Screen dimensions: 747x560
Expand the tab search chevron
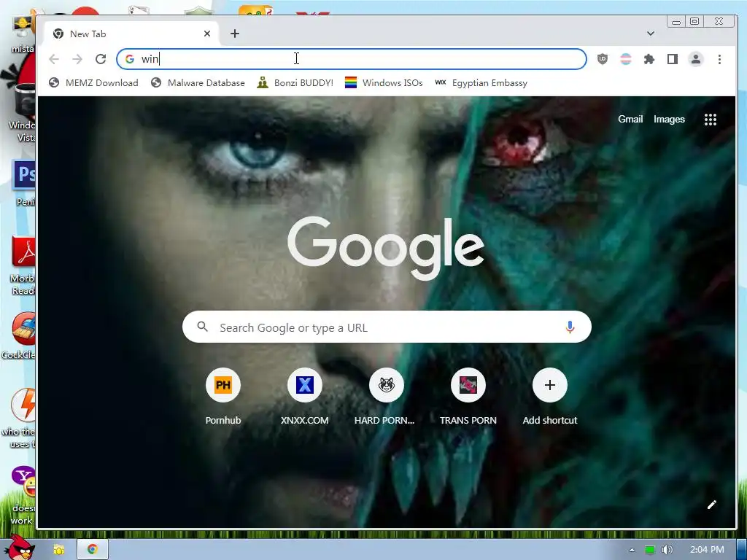click(650, 34)
